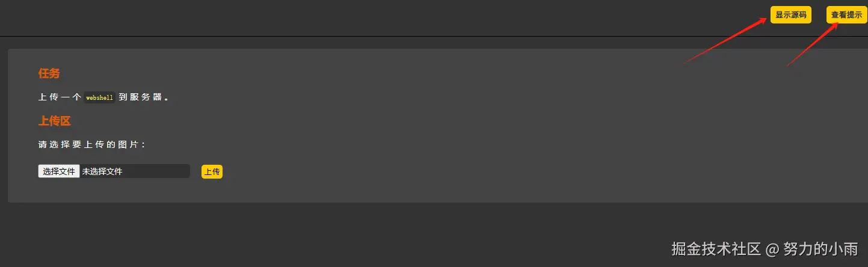Select the 任务 heading

pos(49,73)
